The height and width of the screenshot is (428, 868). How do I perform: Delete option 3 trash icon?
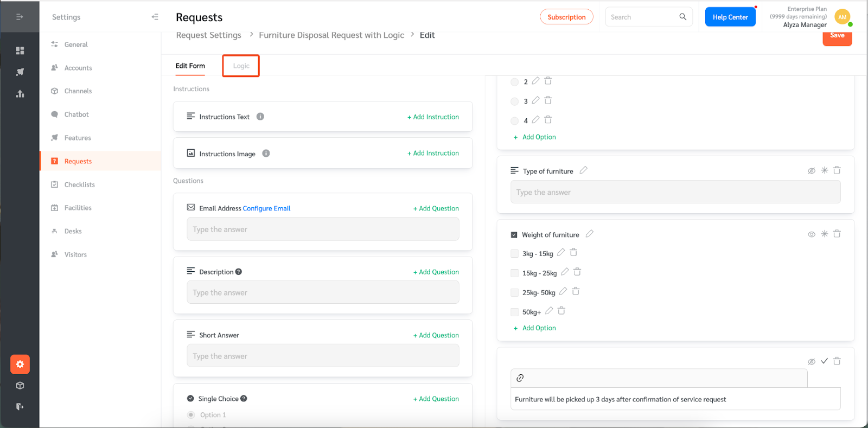pyautogui.click(x=548, y=100)
